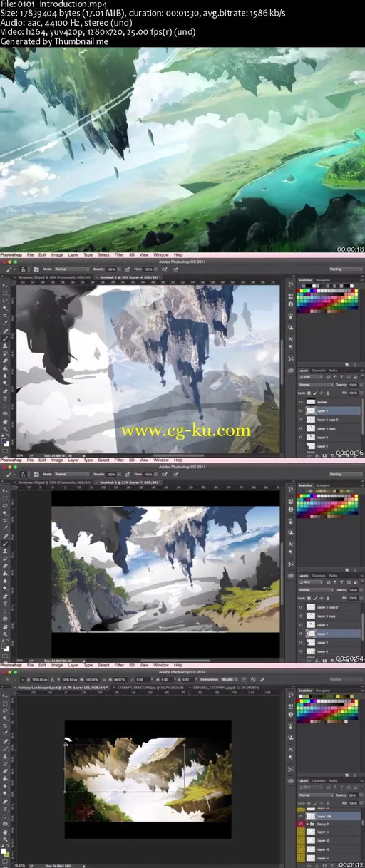
Task: Hide Layer 1 in the 00:00:54 frame
Action: pyautogui.click(x=301, y=634)
